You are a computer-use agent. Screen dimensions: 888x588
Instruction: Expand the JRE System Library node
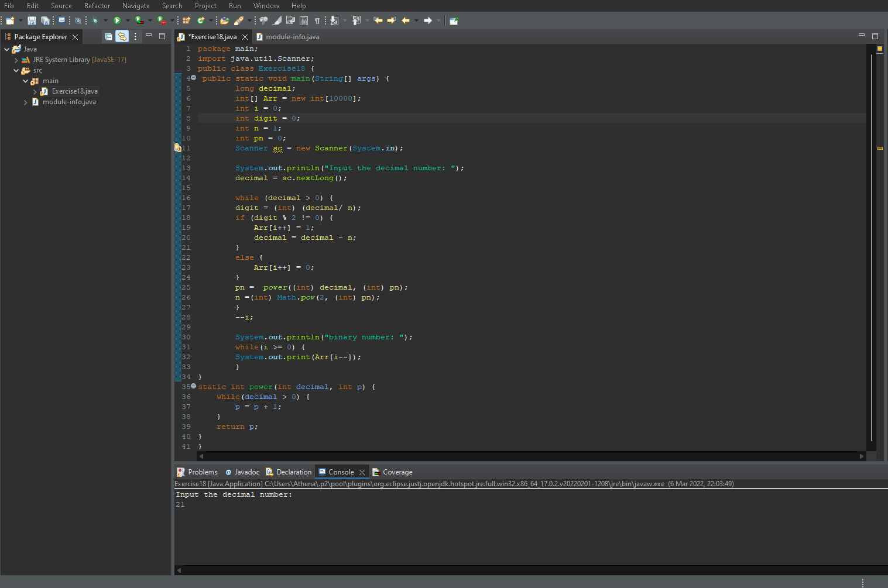coord(16,59)
